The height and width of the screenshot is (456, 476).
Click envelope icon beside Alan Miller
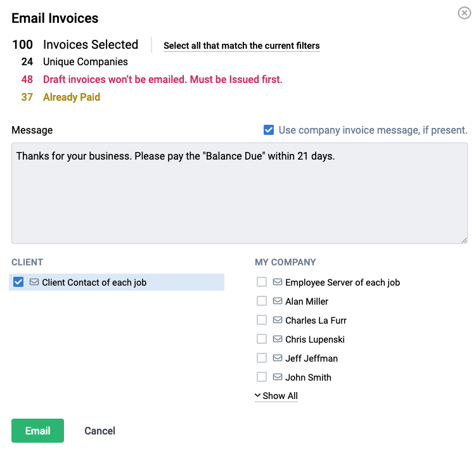(x=278, y=301)
